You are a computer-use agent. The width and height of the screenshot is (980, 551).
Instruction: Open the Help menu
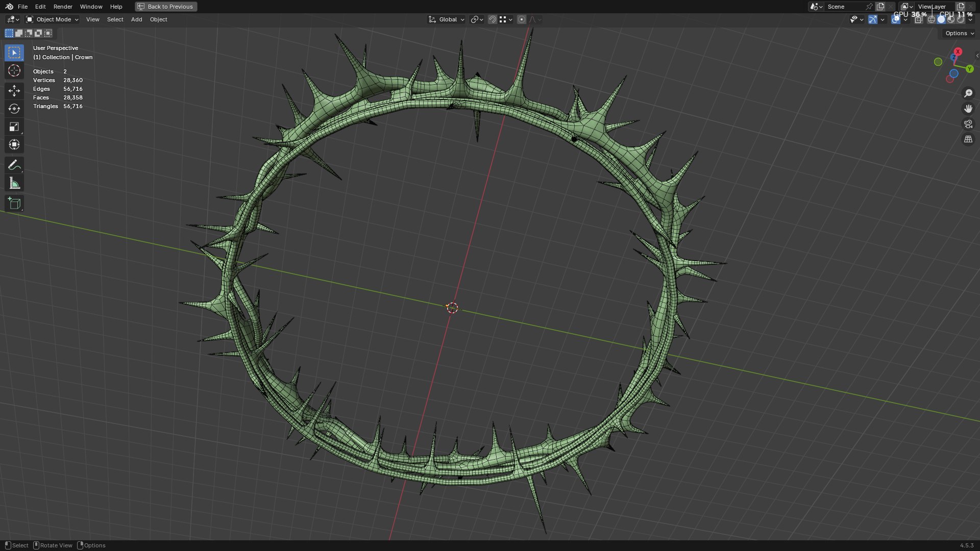[116, 7]
